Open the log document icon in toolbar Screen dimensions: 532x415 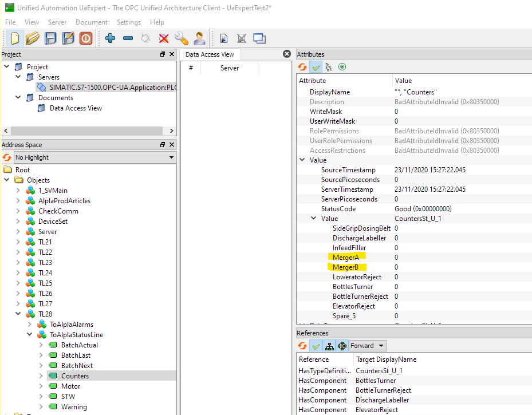tap(224, 38)
